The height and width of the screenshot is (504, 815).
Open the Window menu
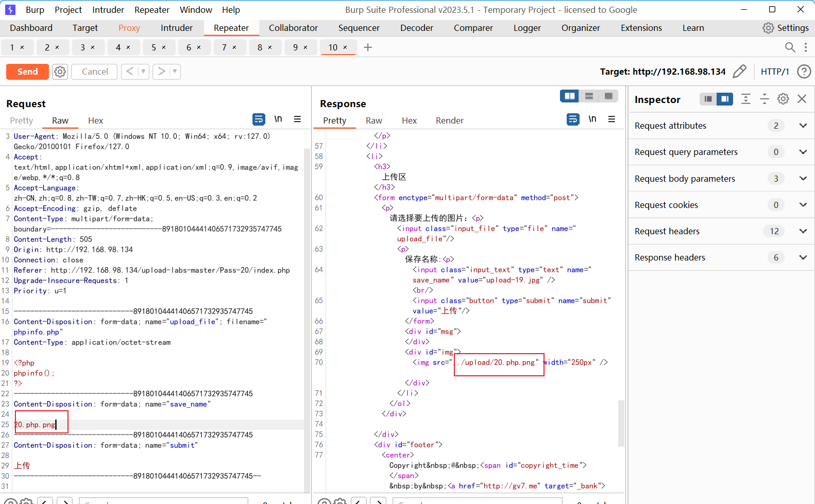point(196,10)
